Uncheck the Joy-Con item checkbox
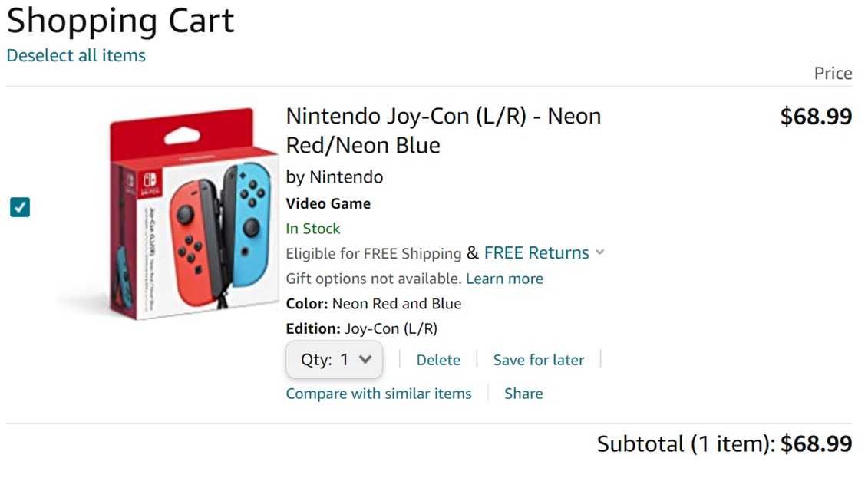This screenshot has height=488, width=868. (x=20, y=207)
